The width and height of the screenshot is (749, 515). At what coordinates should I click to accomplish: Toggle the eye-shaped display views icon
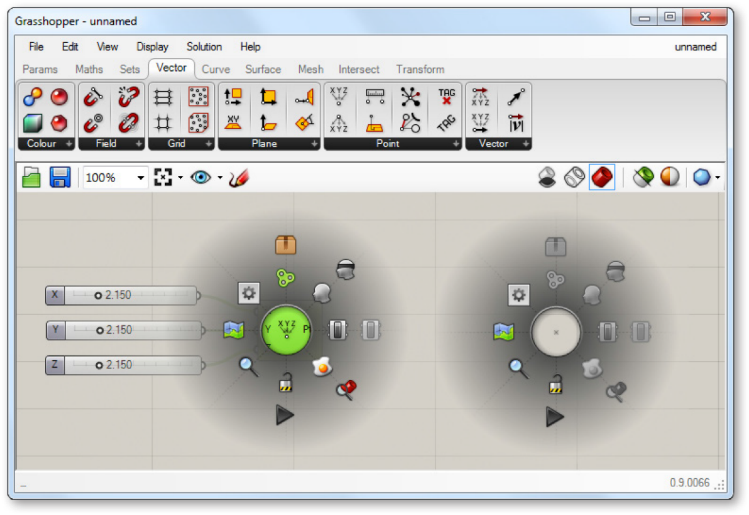(x=201, y=177)
